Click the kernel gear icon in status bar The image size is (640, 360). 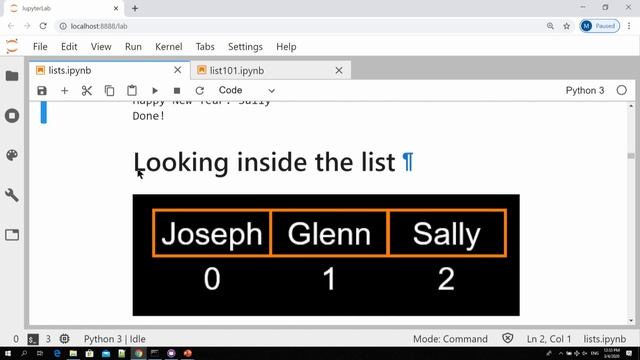pos(64,338)
